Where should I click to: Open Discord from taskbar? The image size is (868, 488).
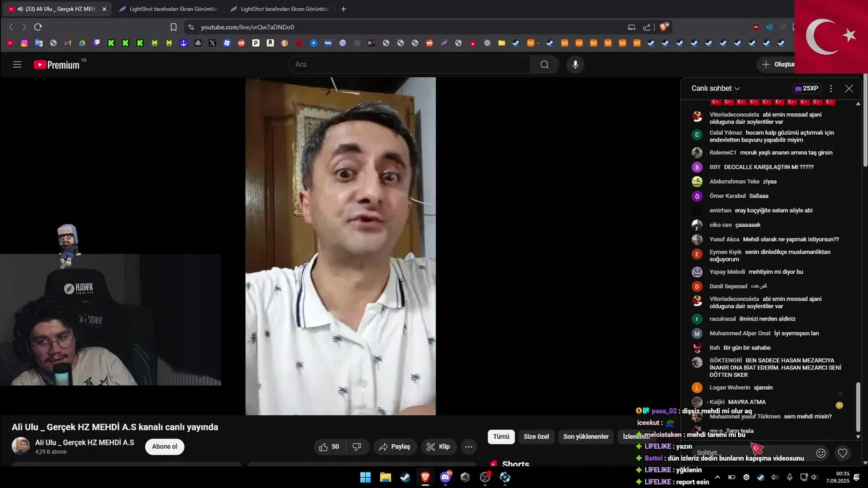[x=446, y=477]
